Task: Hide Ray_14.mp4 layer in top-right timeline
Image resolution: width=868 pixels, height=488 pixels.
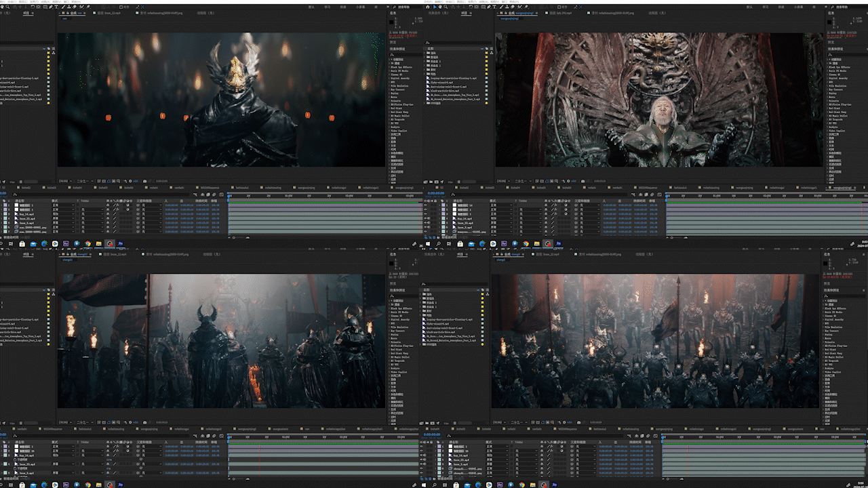Action: (x=425, y=218)
